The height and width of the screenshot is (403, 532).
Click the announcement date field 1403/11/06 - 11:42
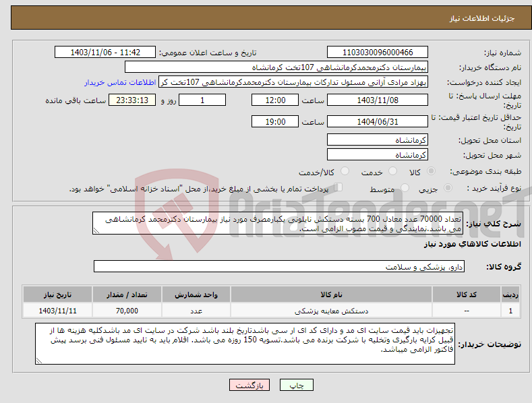pyautogui.click(x=105, y=53)
